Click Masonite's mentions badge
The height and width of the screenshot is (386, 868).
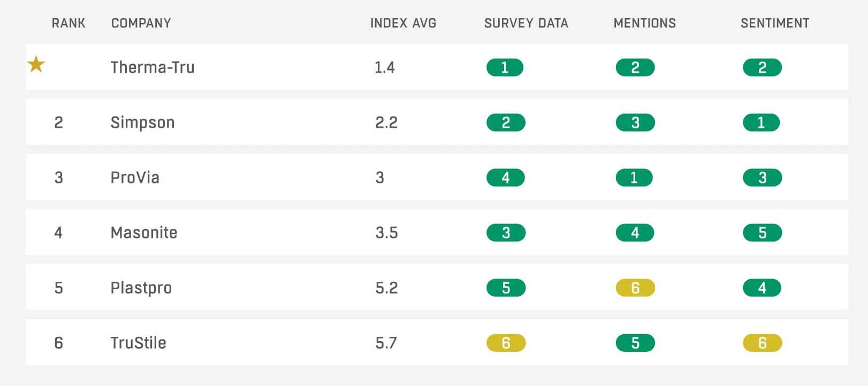tap(635, 233)
